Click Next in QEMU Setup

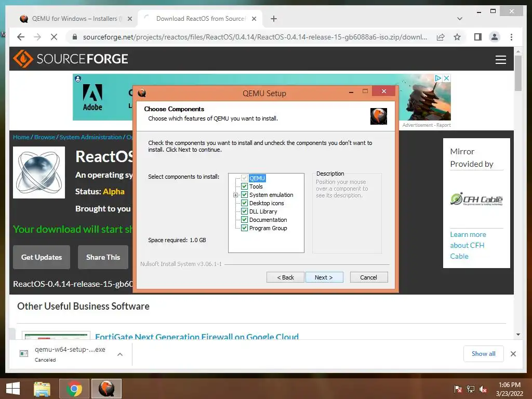(324, 277)
